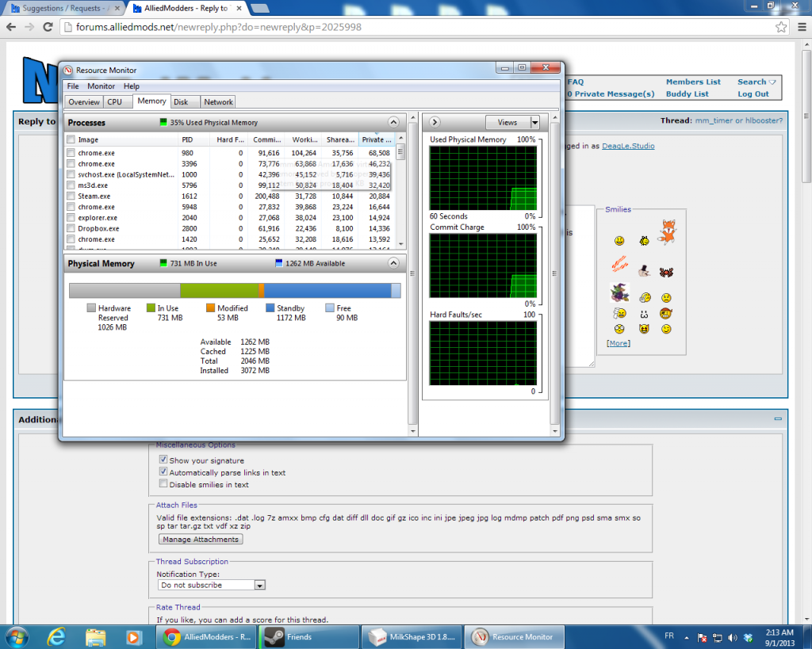Open the More smilies link
This screenshot has width=812, height=649.
point(619,343)
